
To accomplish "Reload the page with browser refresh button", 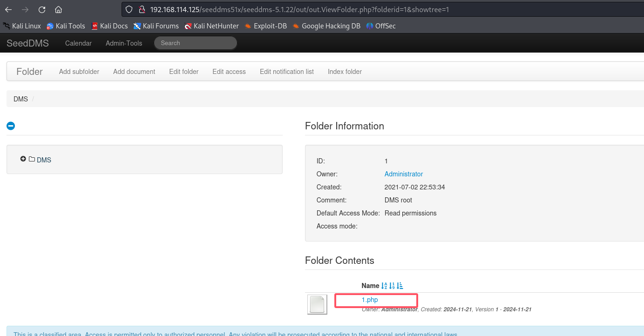I will pos(42,9).
